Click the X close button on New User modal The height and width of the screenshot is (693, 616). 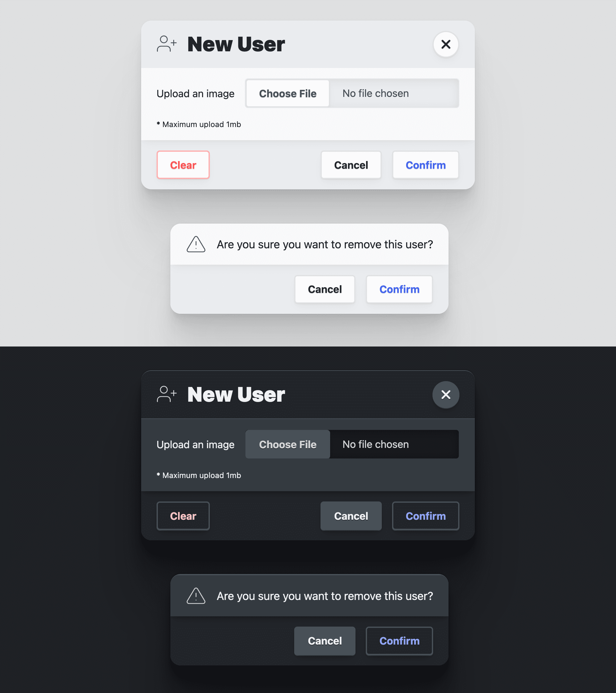point(446,44)
